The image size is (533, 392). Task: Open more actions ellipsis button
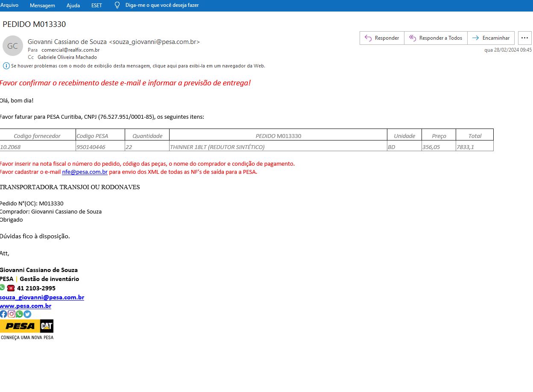[524, 38]
